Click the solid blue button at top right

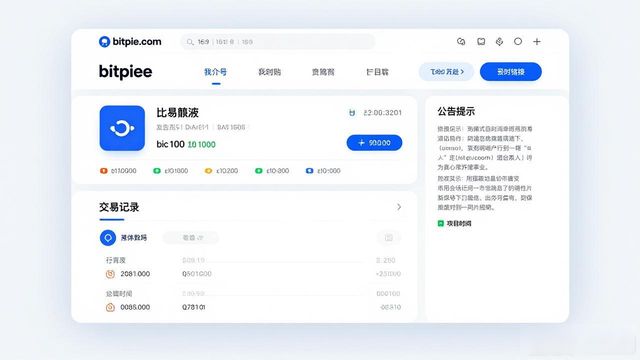(511, 72)
